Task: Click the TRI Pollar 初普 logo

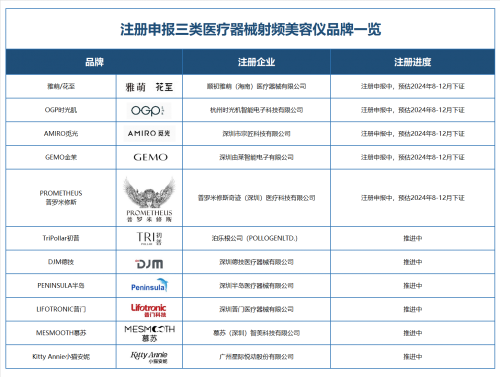Action: (x=149, y=238)
